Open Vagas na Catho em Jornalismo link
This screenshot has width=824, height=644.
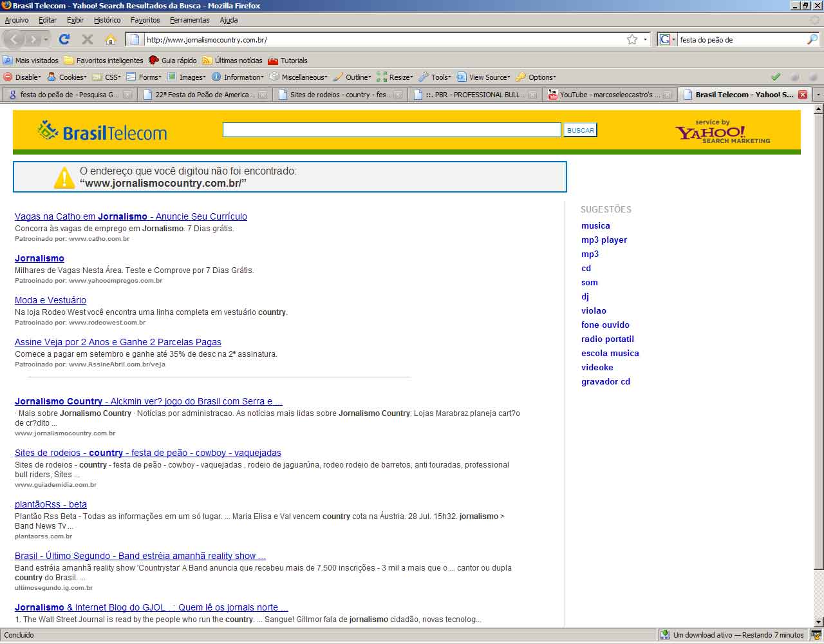click(131, 216)
